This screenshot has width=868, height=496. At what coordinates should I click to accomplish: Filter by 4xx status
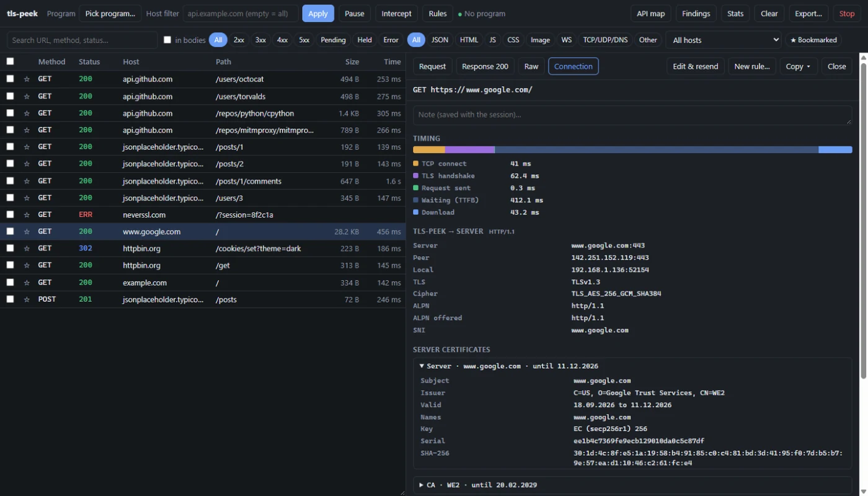pos(282,40)
